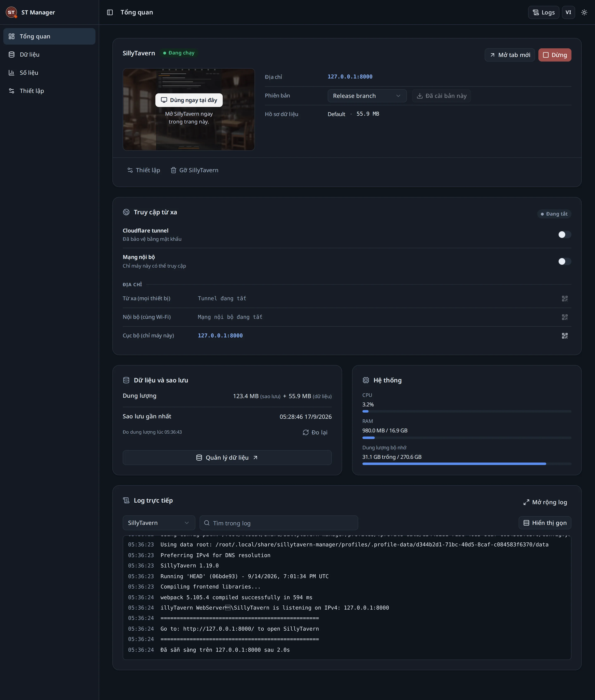Screen dimensions: 595x700
Task: Focus the Tìm trong log search field
Action: (x=279, y=523)
